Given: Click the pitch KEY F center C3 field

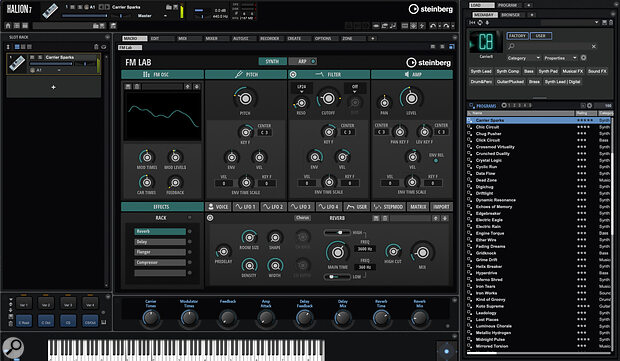Looking at the screenshot, I should pyautogui.click(x=265, y=132).
